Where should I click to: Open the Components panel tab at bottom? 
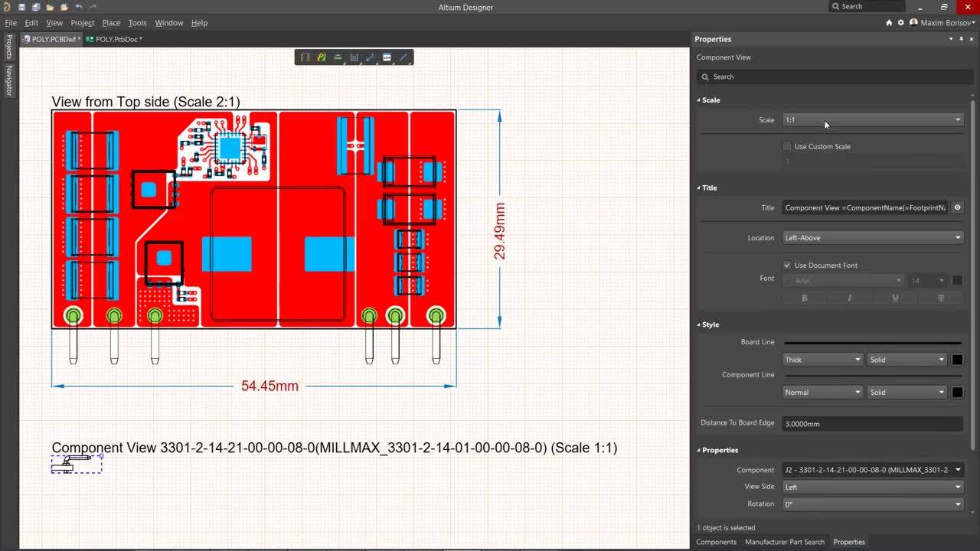pos(716,542)
